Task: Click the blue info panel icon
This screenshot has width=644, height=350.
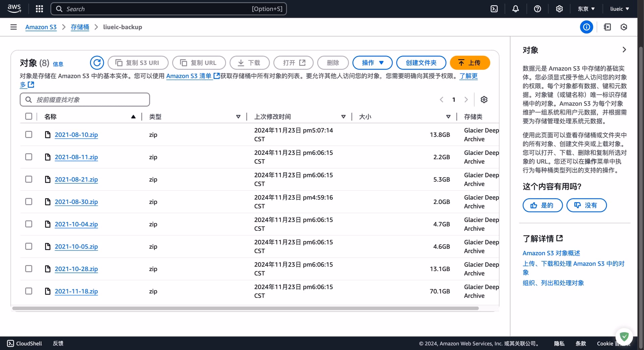Action: [x=586, y=27]
